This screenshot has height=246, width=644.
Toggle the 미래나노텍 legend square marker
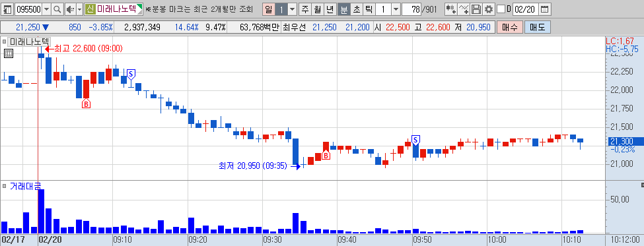click(x=5, y=42)
